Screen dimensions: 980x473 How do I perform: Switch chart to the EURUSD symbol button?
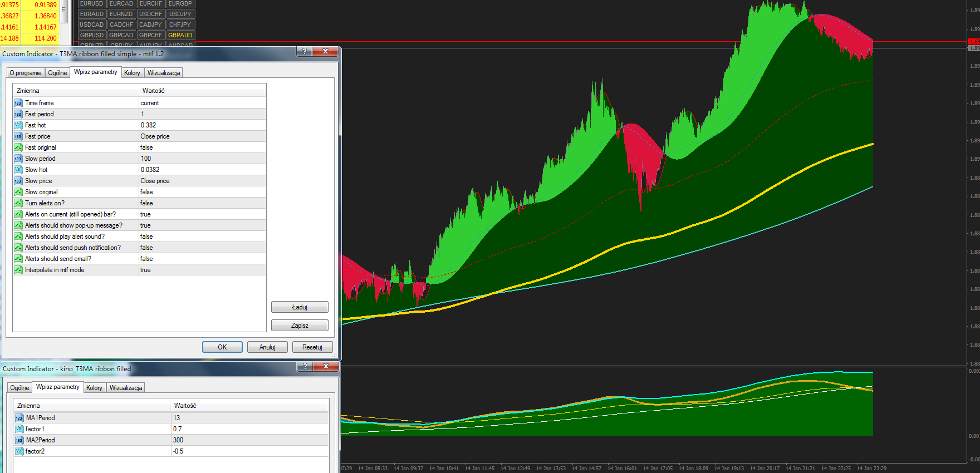[x=92, y=4]
